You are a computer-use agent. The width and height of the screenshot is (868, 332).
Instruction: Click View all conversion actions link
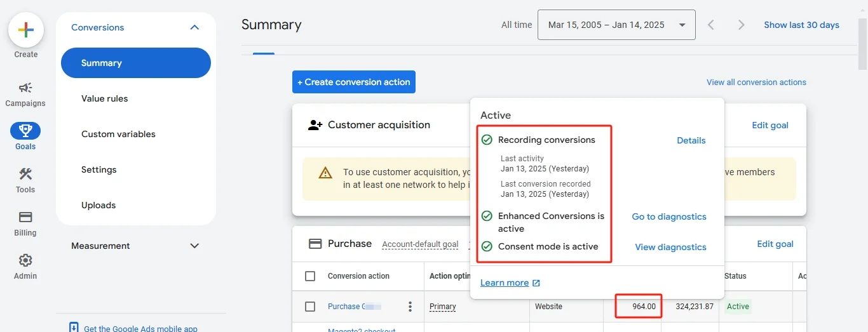pyautogui.click(x=756, y=82)
